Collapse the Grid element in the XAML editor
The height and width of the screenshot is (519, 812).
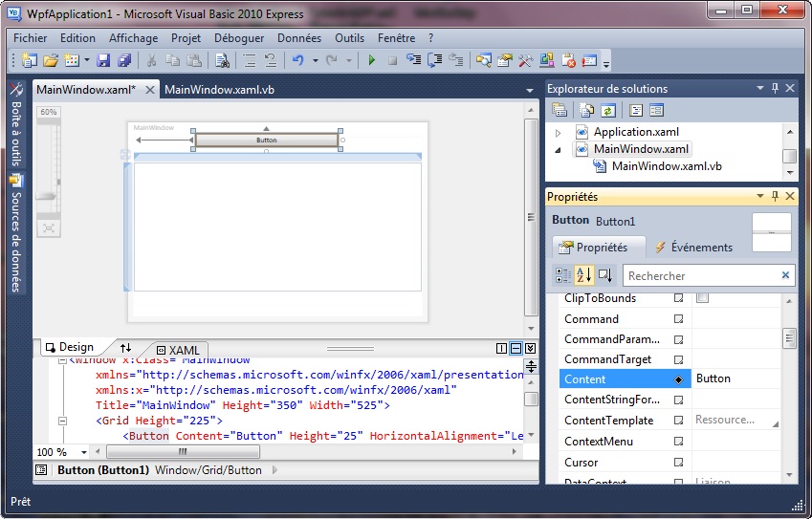pos(63,421)
